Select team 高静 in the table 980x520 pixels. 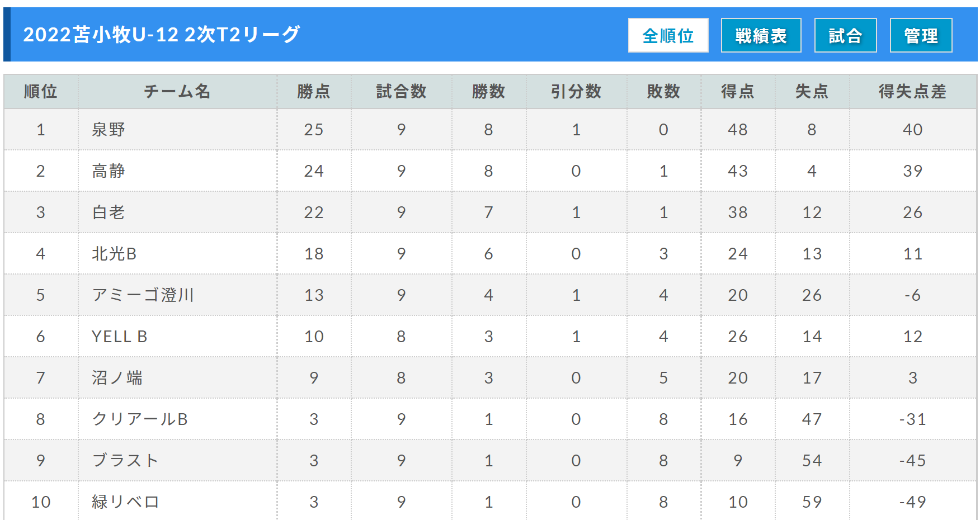[109, 171]
